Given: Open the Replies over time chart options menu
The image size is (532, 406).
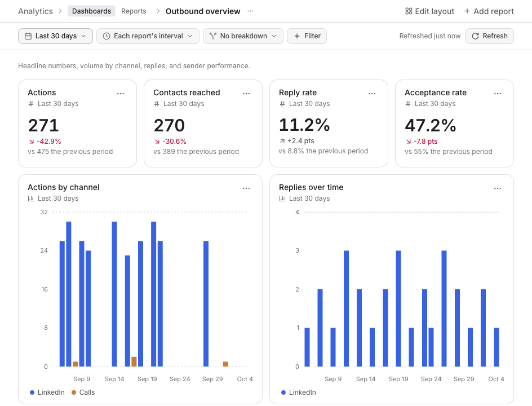Looking at the screenshot, I should pyautogui.click(x=498, y=188).
